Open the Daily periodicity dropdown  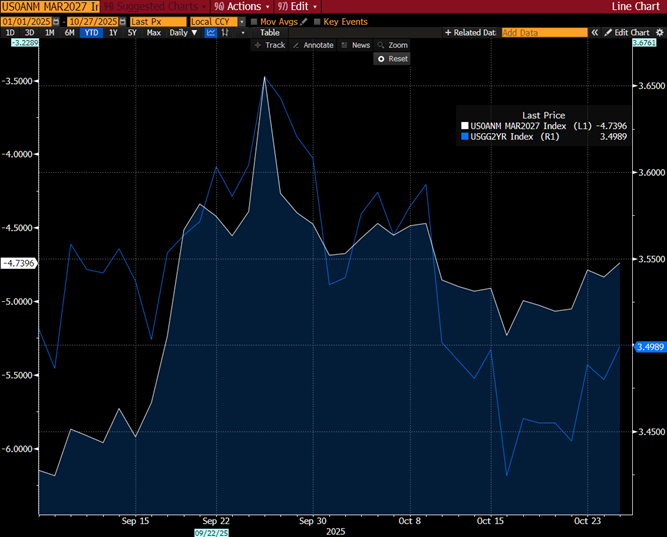(x=181, y=33)
